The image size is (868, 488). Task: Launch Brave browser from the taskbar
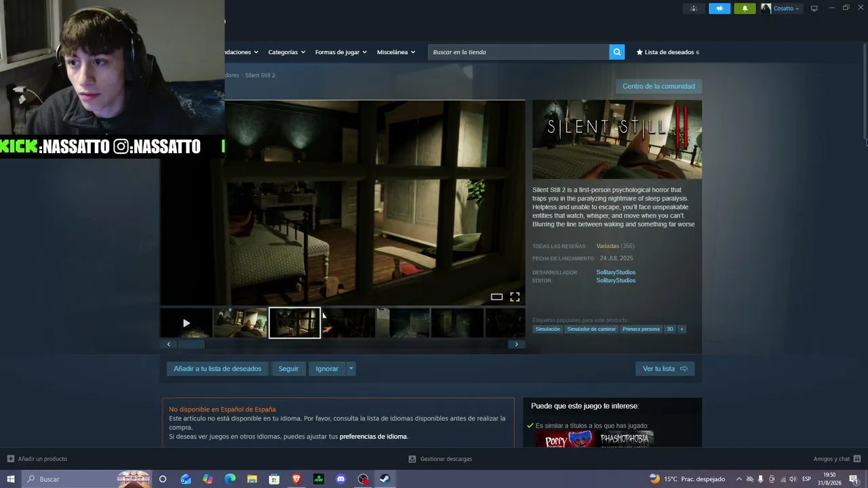coord(296,479)
